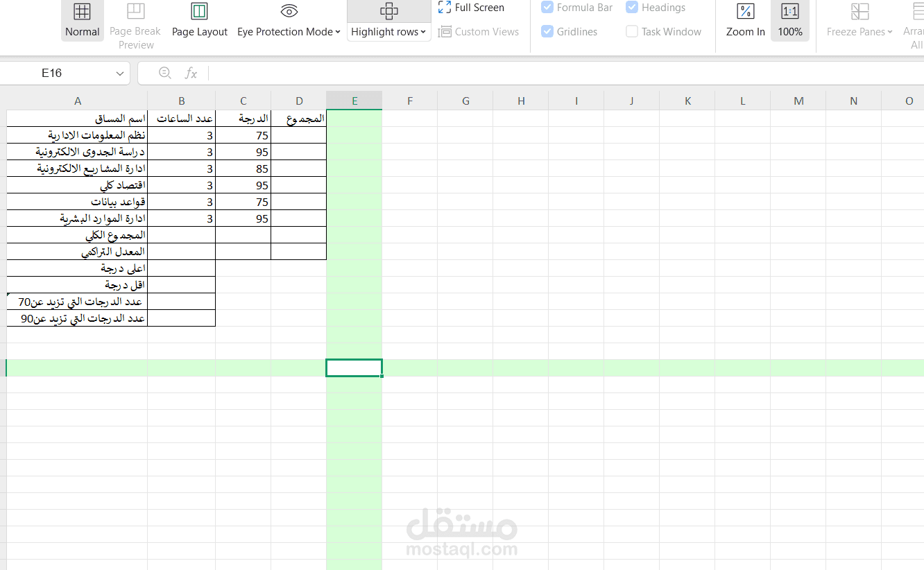Select cell 'ادارة الموارد البشرية'
The width and height of the screenshot is (924, 570).
tap(77, 218)
